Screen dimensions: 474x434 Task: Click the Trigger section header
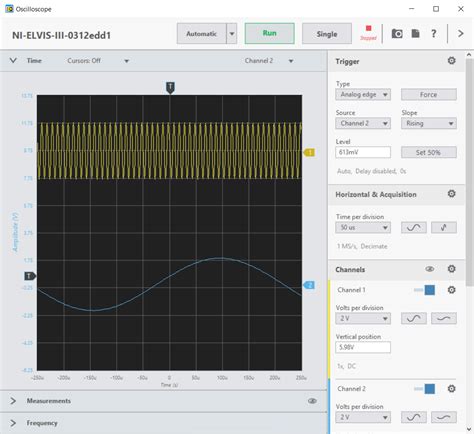396,61
